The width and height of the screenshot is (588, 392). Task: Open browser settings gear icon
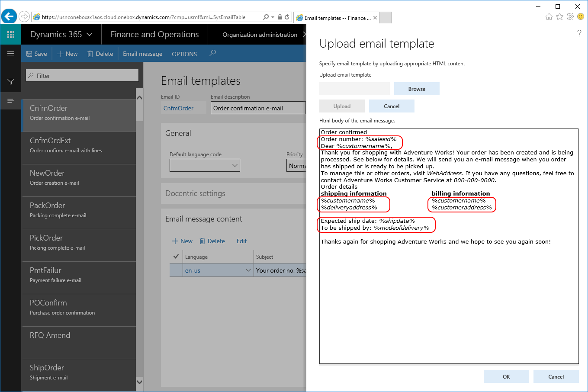[x=570, y=17]
